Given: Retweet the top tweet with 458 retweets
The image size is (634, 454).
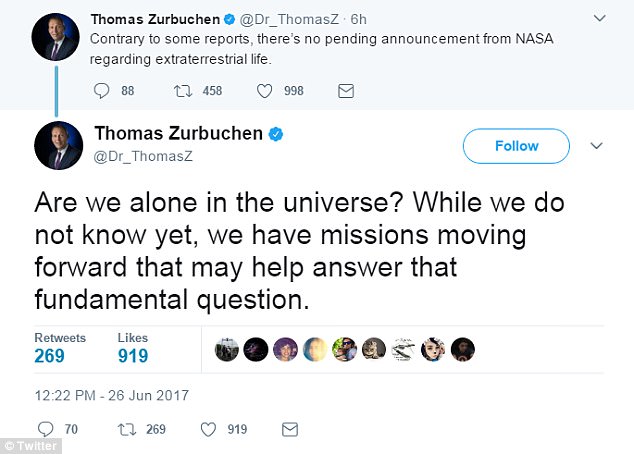Looking at the screenshot, I should coord(183,91).
